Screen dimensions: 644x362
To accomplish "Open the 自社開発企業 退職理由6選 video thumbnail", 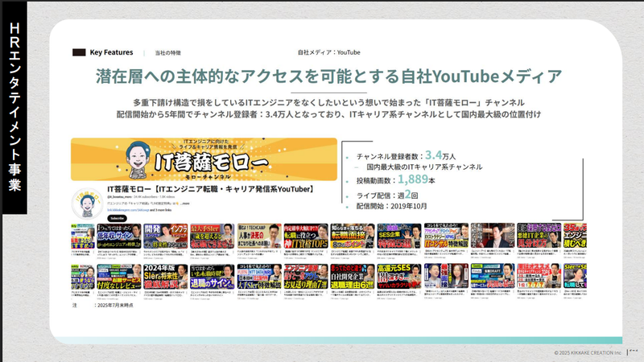I will [353, 277].
